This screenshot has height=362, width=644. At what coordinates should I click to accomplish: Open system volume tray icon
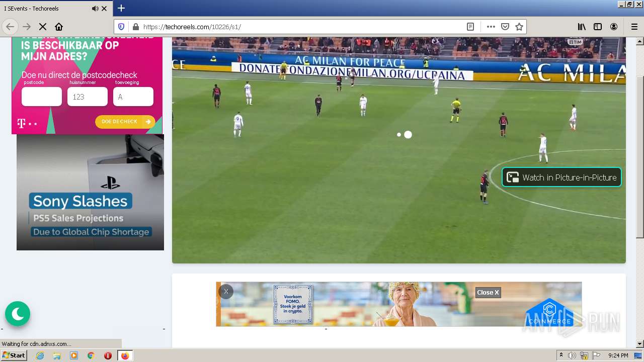572,355
